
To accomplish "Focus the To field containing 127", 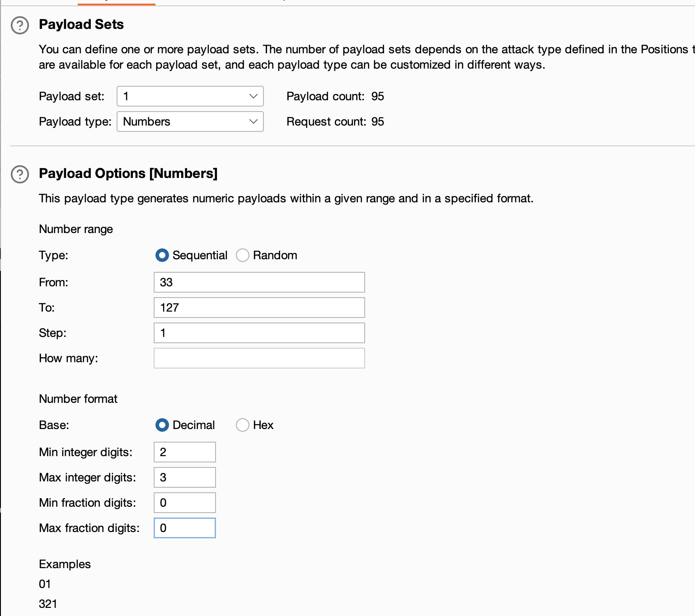I will pyautogui.click(x=259, y=308).
